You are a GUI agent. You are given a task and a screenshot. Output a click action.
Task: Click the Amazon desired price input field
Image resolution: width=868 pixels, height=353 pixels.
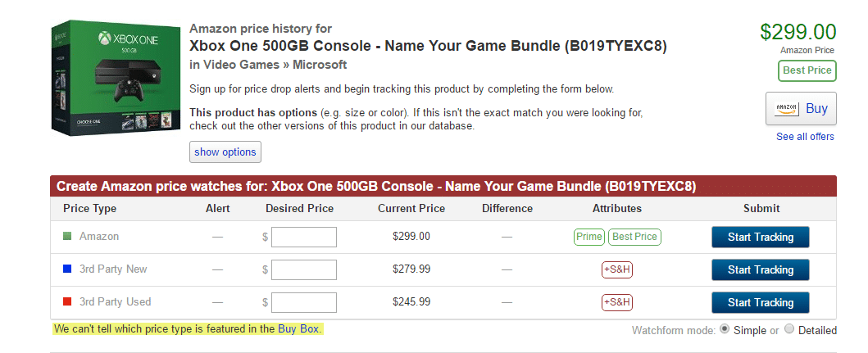coord(304,238)
